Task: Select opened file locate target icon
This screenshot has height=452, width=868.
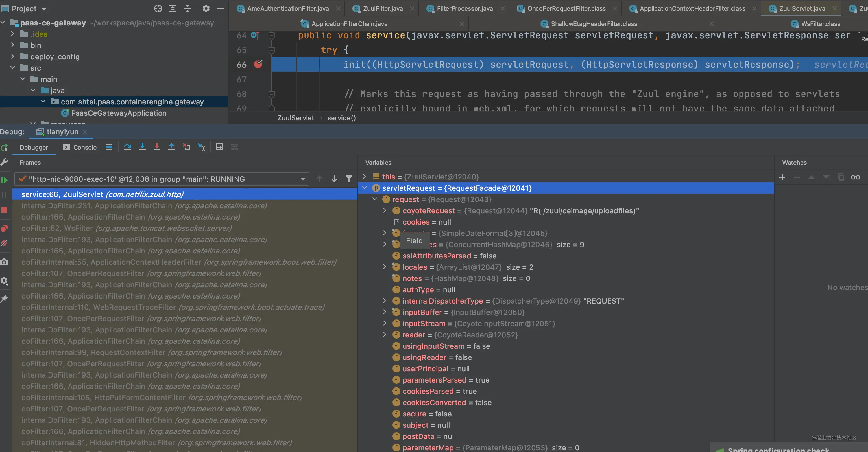Action: click(x=158, y=9)
